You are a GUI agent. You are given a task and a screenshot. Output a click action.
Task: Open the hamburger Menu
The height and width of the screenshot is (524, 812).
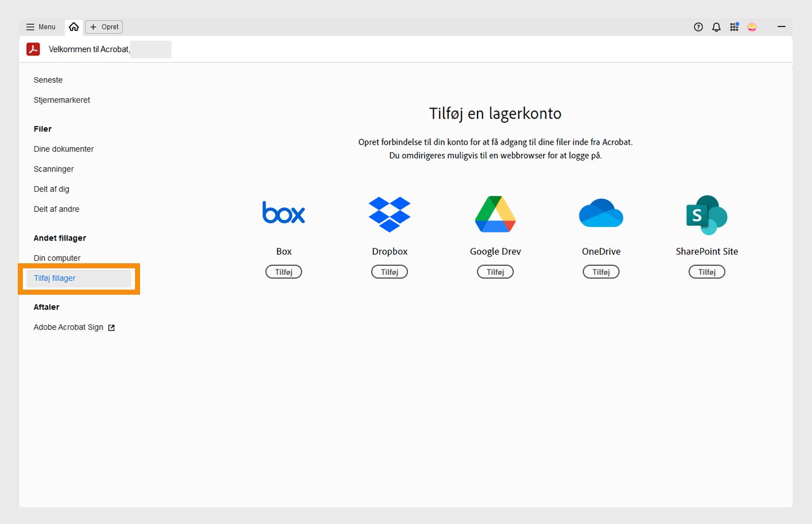click(x=41, y=26)
